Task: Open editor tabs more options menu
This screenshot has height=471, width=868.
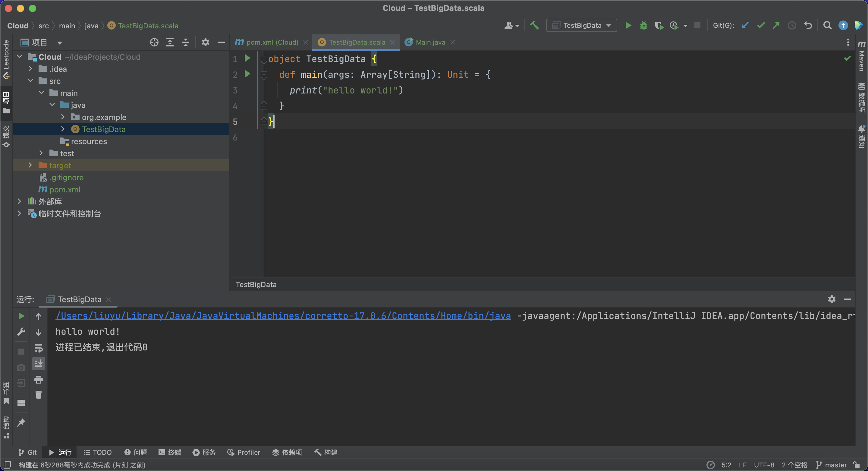Action: [x=848, y=42]
